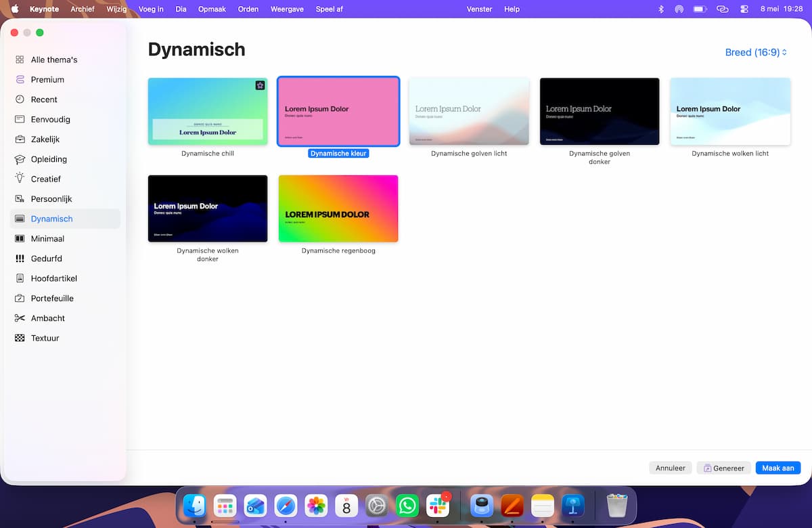Screen dimensions: 812x528
Task: Open Slack from the dock
Action: pos(438,505)
